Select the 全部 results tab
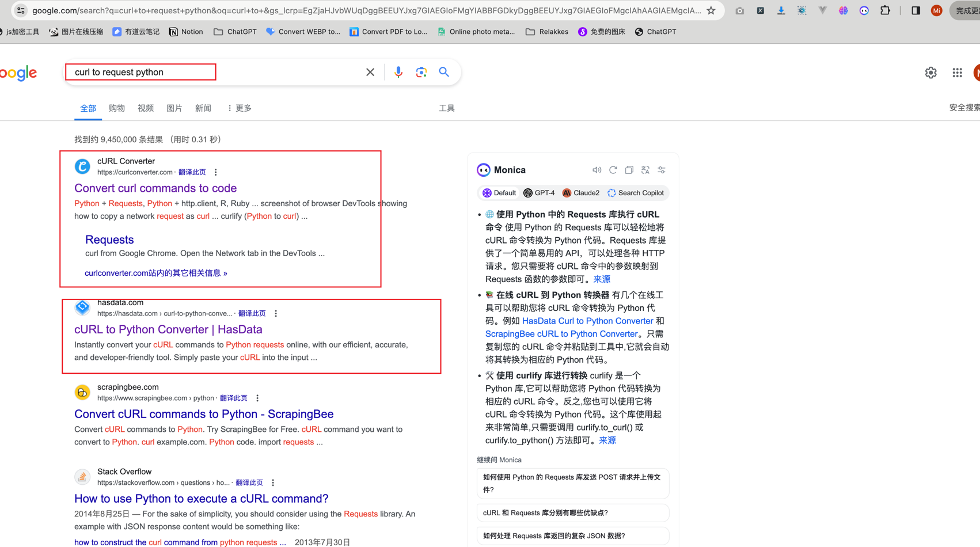 click(88, 108)
